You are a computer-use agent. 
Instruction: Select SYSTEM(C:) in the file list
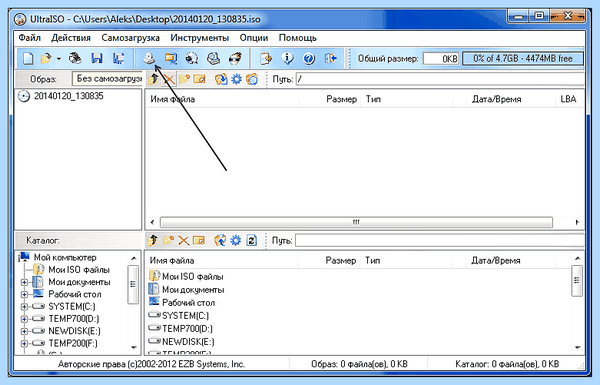[179, 316]
